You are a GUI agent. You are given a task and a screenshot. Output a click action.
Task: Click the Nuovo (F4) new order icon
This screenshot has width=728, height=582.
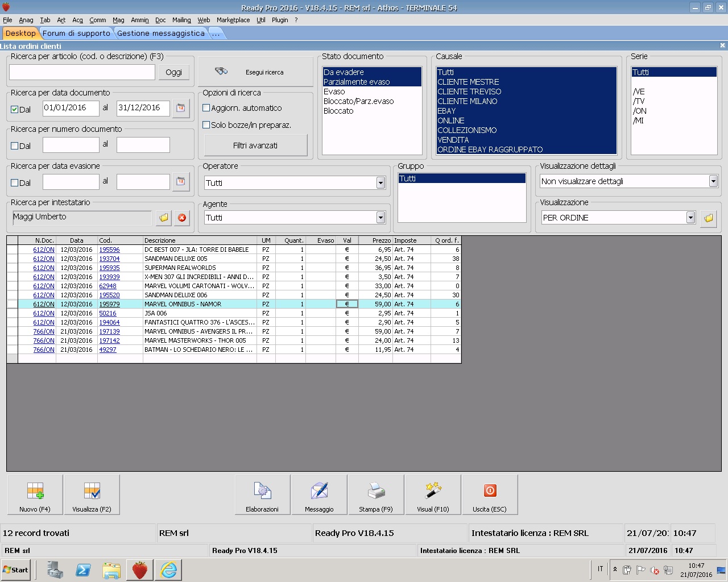coord(35,494)
